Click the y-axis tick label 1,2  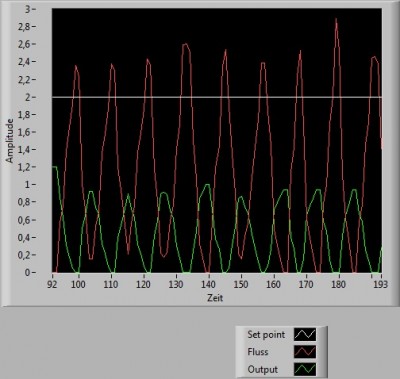pyautogui.click(x=24, y=167)
